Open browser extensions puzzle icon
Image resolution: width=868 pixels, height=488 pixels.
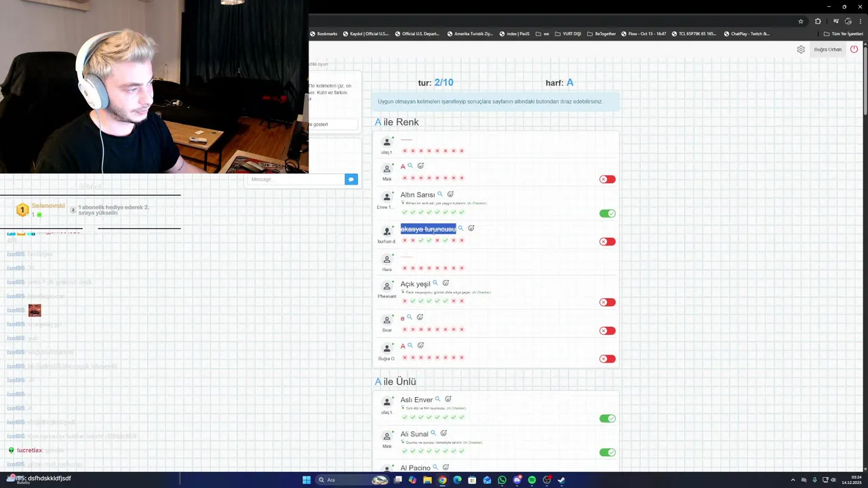(818, 21)
